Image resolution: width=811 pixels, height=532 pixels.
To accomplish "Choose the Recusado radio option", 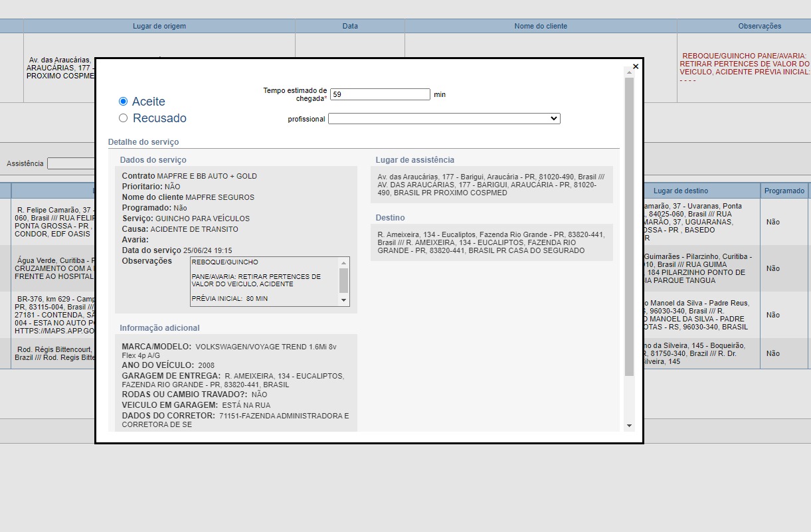I will click(x=123, y=118).
